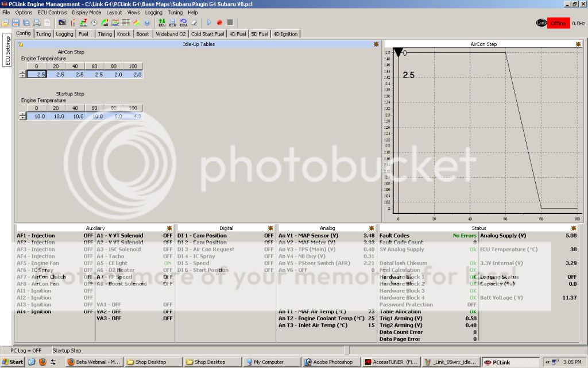Click the Print icon in toolbar
Viewport: 588px width, 368px height.
click(x=36, y=22)
